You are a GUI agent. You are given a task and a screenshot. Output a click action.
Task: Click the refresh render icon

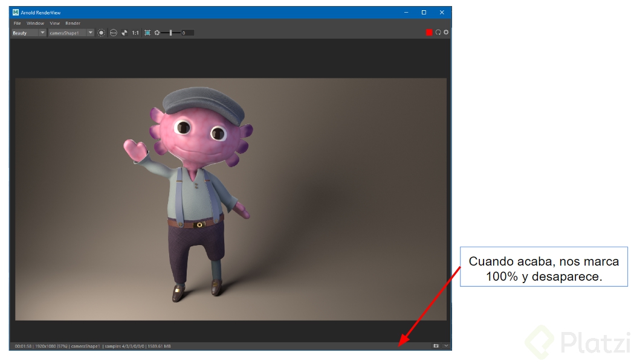(x=438, y=33)
